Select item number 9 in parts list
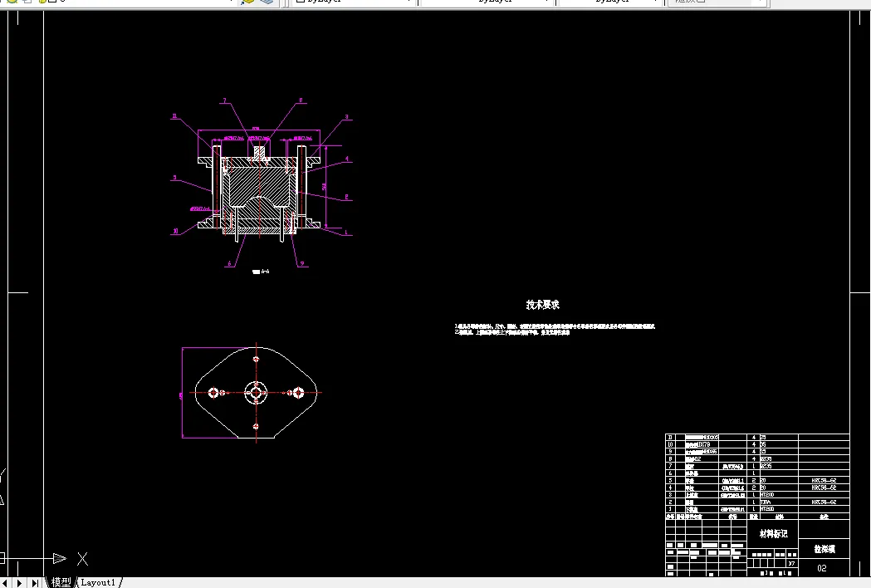The width and height of the screenshot is (871, 588). coord(670,452)
